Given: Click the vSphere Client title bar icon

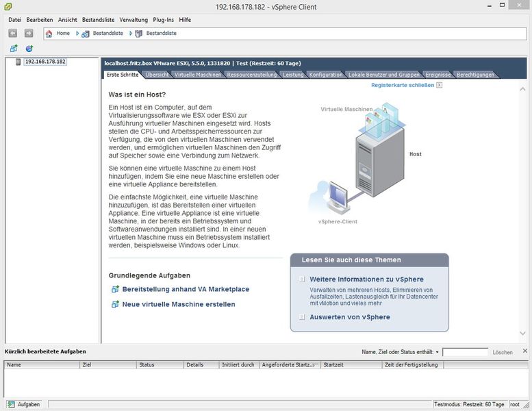Looking at the screenshot, I should (8, 6).
